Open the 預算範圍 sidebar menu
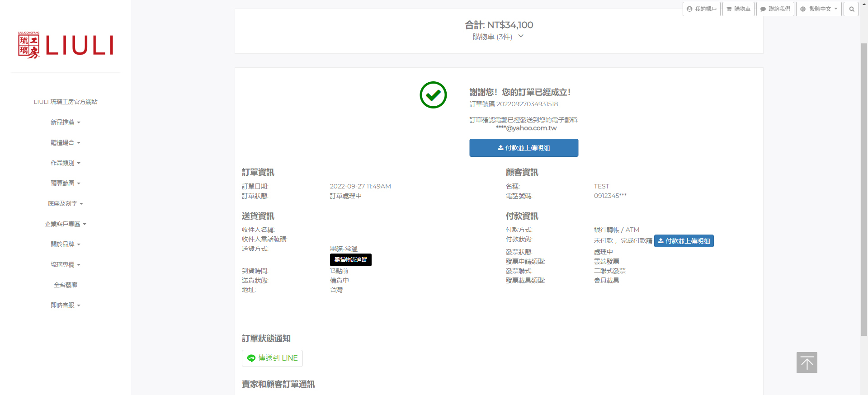 [65, 183]
